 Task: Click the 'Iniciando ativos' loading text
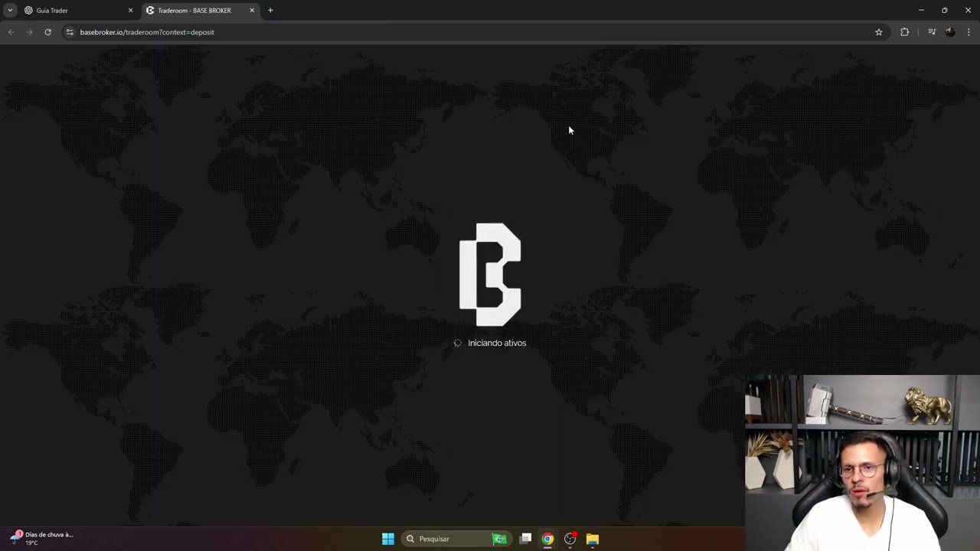[x=497, y=343]
